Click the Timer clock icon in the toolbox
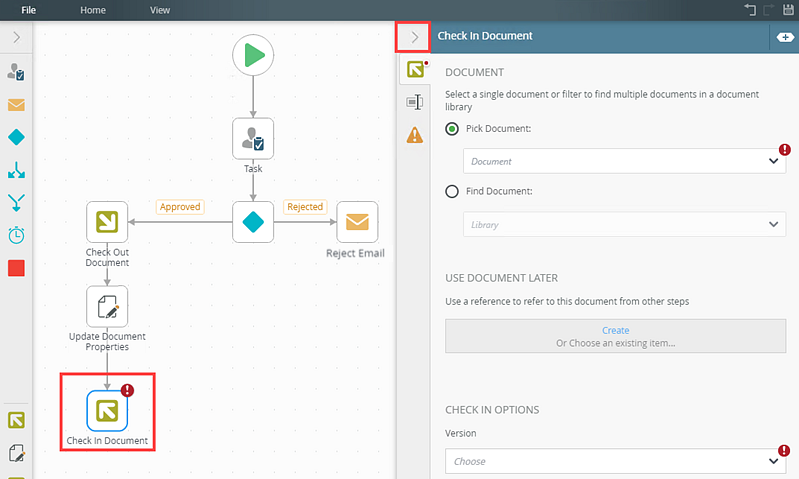 point(16,235)
